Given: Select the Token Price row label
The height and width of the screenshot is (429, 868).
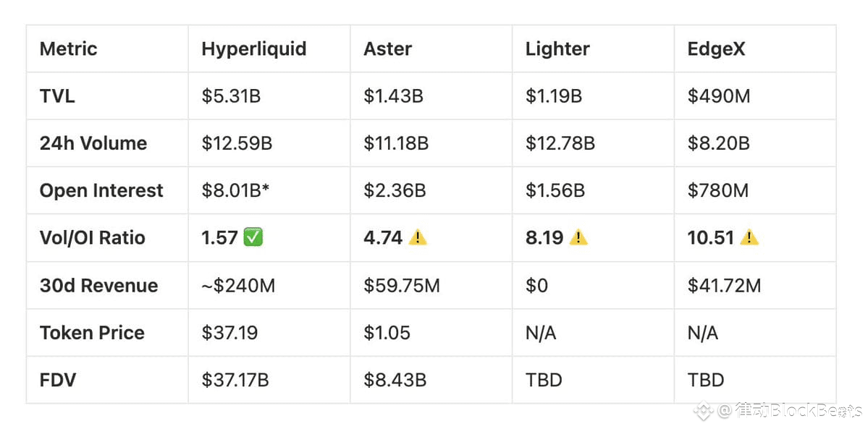Looking at the screenshot, I should (x=92, y=332).
